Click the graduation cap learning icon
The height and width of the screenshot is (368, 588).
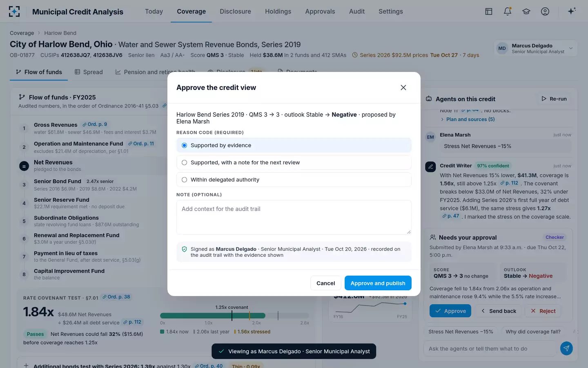point(526,11)
